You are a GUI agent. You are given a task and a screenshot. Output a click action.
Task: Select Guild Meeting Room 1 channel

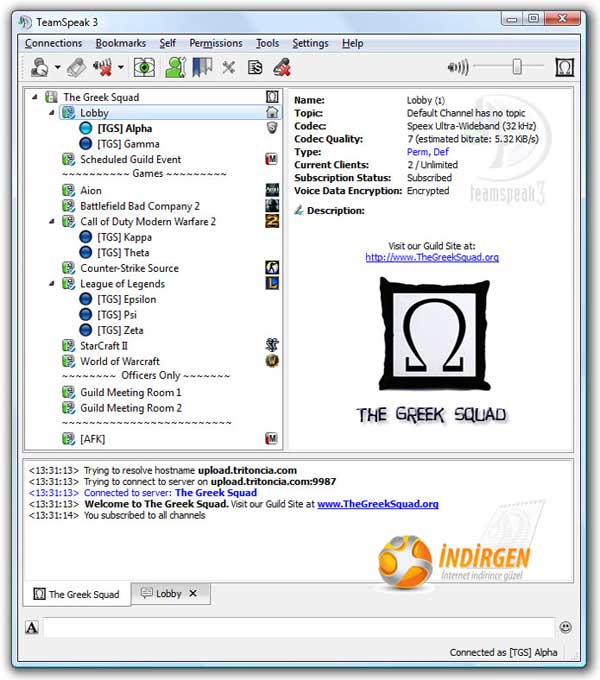[x=130, y=392]
